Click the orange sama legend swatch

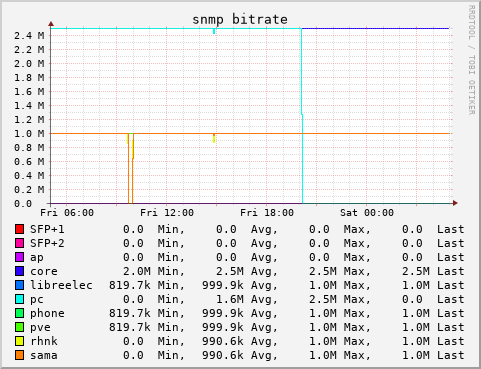tap(19, 355)
